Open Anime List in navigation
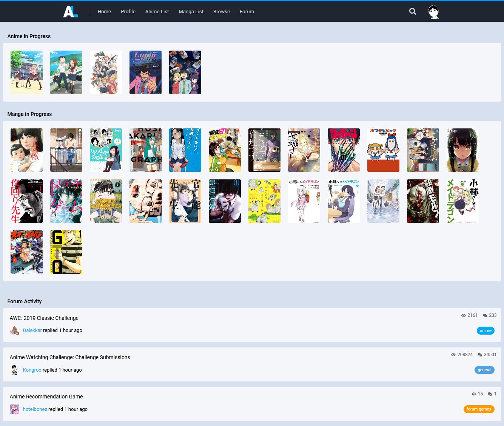Viewport: 504px width, 426px height. click(x=157, y=12)
